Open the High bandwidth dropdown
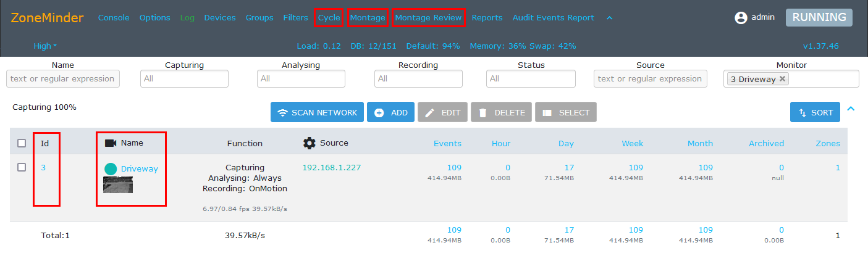The height and width of the screenshot is (261, 868). [45, 46]
